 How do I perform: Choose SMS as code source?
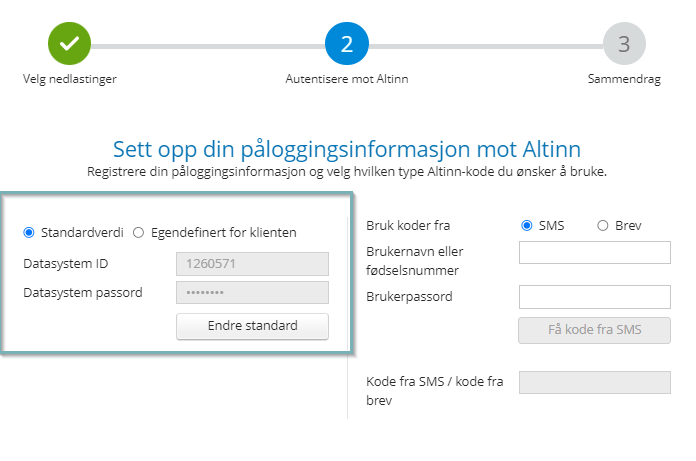[526, 225]
